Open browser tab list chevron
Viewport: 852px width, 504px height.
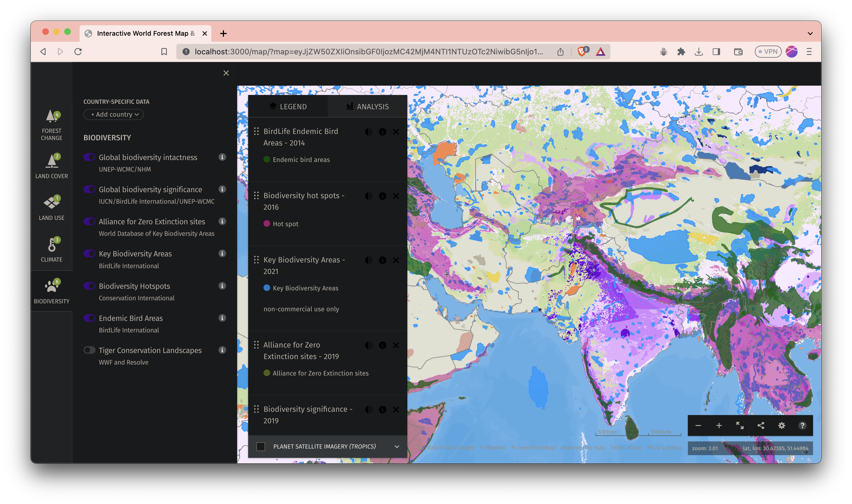click(810, 33)
